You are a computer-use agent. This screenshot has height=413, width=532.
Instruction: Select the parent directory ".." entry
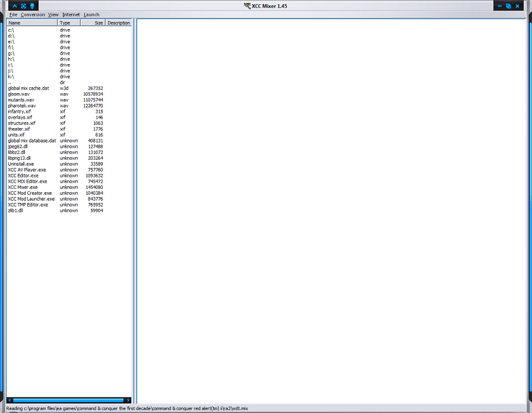coord(9,82)
